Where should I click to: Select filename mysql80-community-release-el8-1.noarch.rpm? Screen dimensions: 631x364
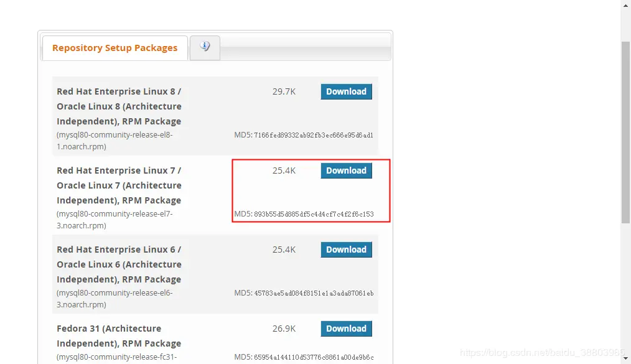point(115,141)
